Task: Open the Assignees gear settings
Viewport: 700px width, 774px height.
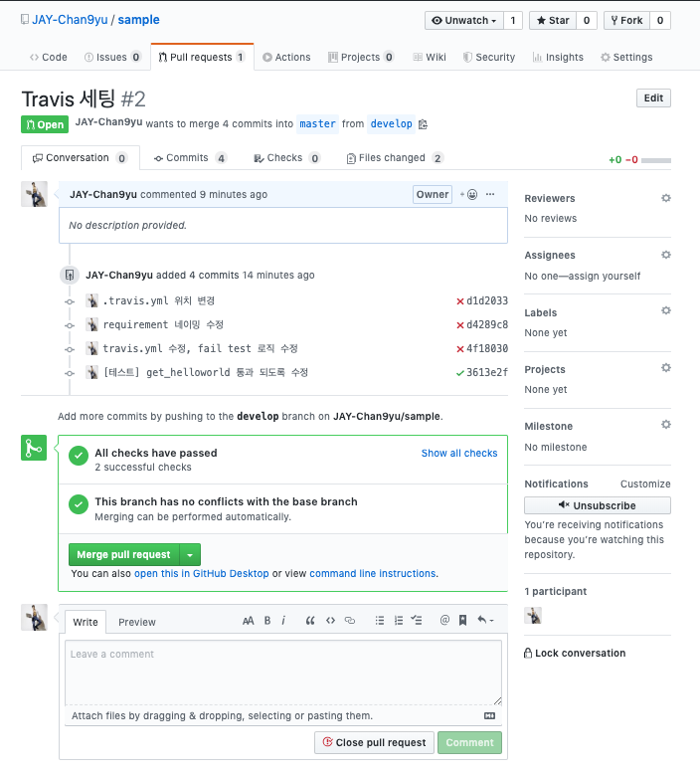Action: coord(666,255)
